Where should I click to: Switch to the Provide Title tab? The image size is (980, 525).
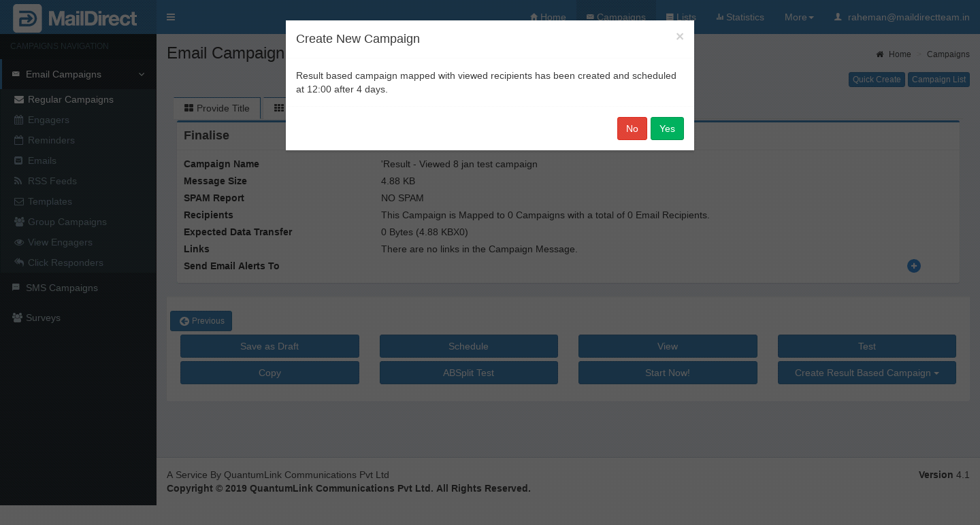point(217,108)
